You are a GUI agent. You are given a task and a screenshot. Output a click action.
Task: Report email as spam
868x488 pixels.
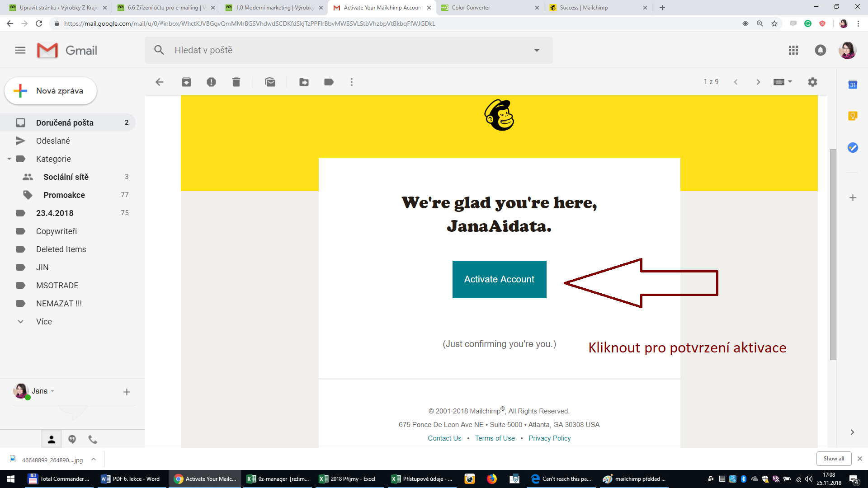tap(211, 82)
